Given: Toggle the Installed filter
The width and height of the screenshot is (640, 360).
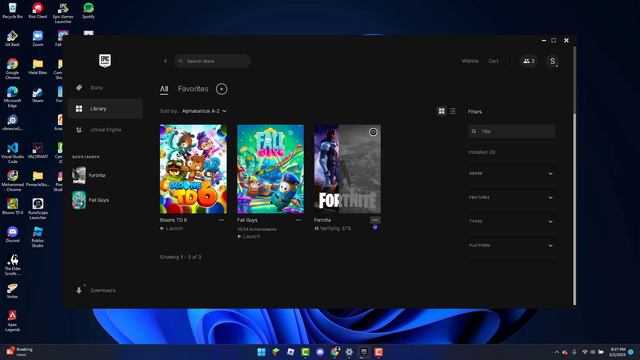Looking at the screenshot, I should coord(482,152).
